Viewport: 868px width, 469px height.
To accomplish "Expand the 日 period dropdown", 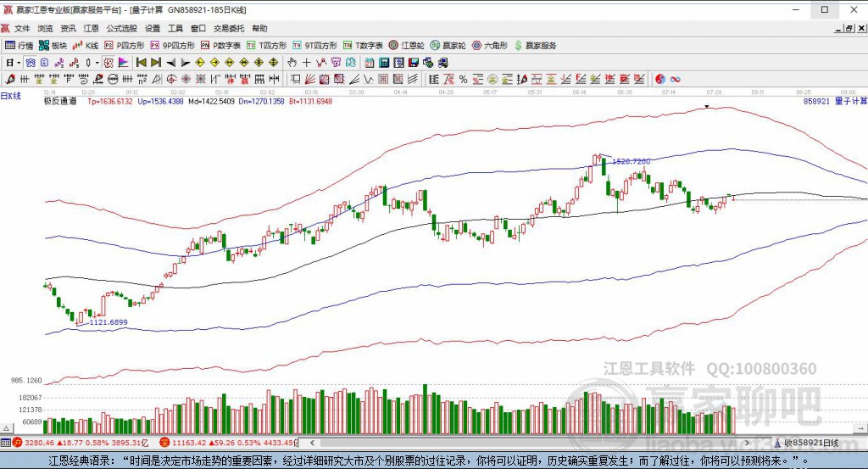I will [19, 63].
